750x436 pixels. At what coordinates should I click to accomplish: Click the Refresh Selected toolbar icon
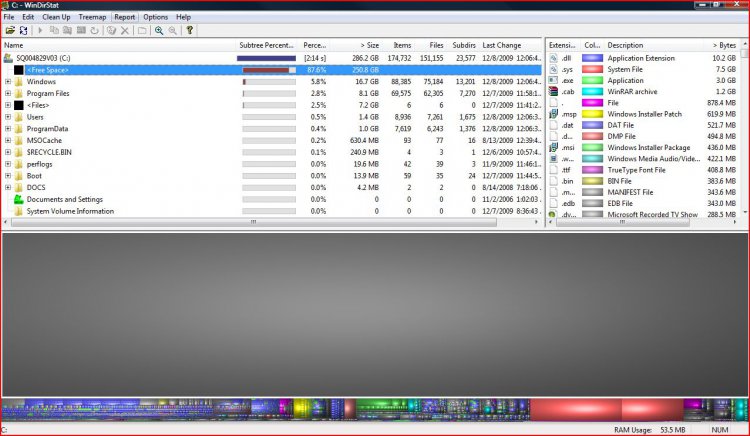[95, 31]
